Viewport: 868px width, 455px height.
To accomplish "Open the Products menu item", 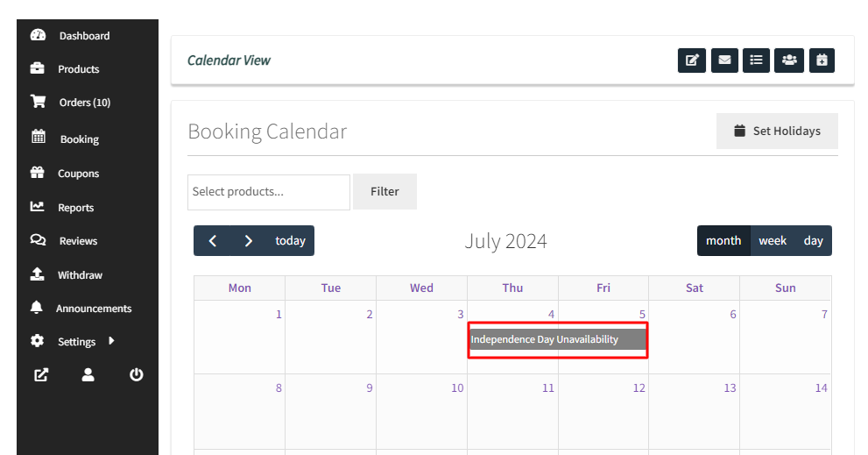I will pos(79,69).
